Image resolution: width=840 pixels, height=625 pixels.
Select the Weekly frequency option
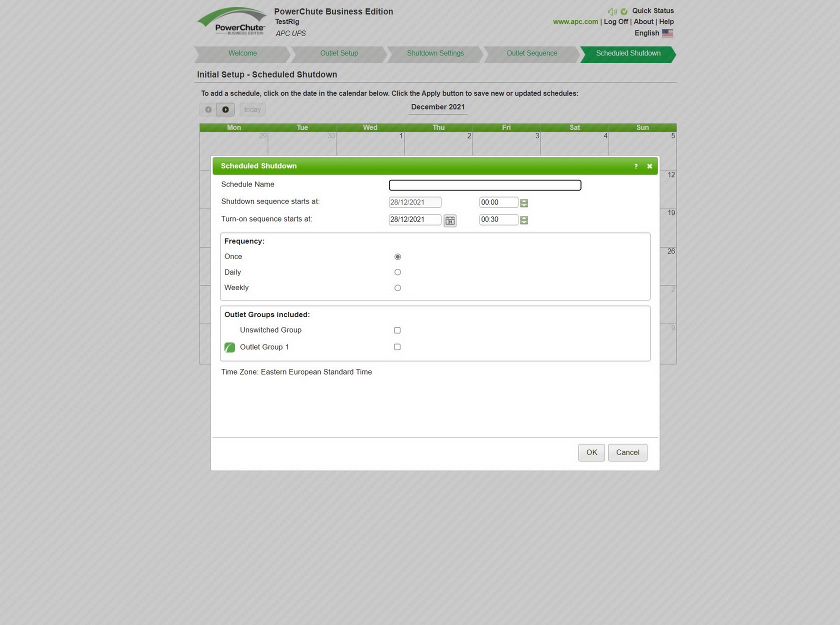click(x=397, y=288)
